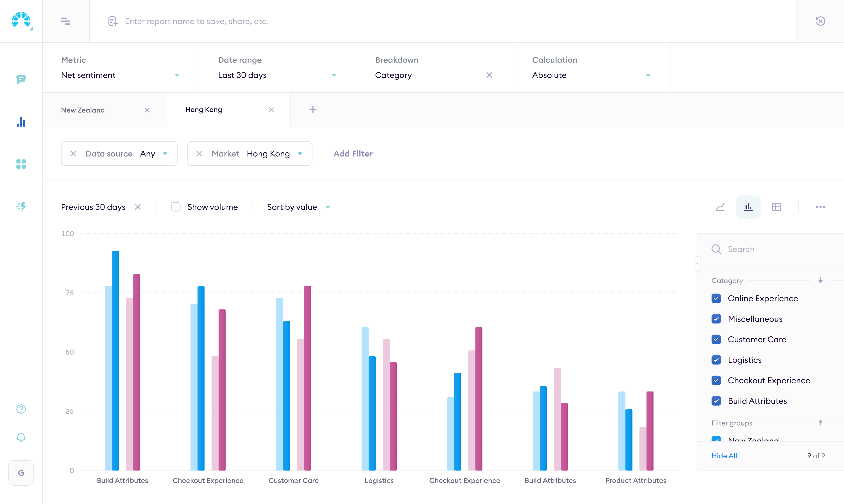Switch to the Hong Kong tab
This screenshot has height=504, width=844.
pyautogui.click(x=203, y=109)
